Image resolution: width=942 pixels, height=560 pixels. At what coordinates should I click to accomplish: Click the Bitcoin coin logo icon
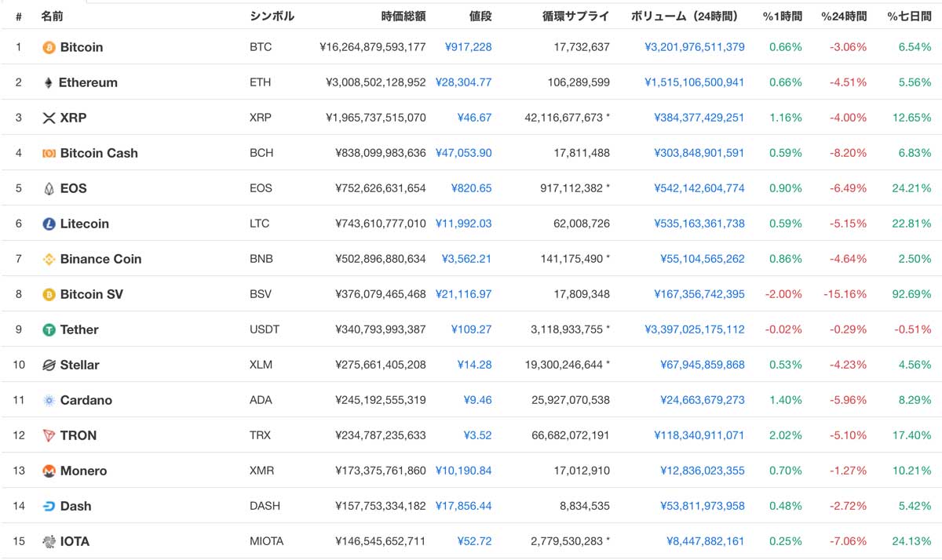point(49,47)
